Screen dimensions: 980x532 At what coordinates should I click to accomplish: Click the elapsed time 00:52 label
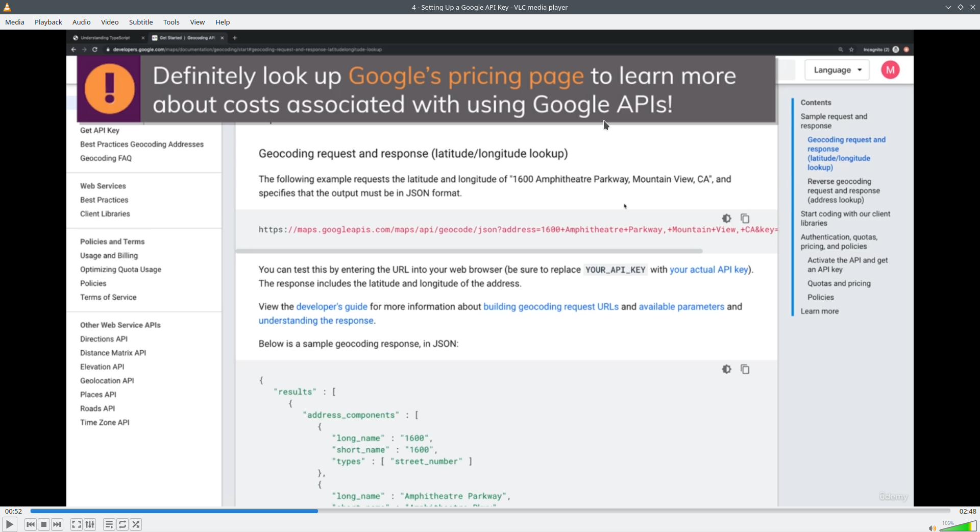[14, 511]
